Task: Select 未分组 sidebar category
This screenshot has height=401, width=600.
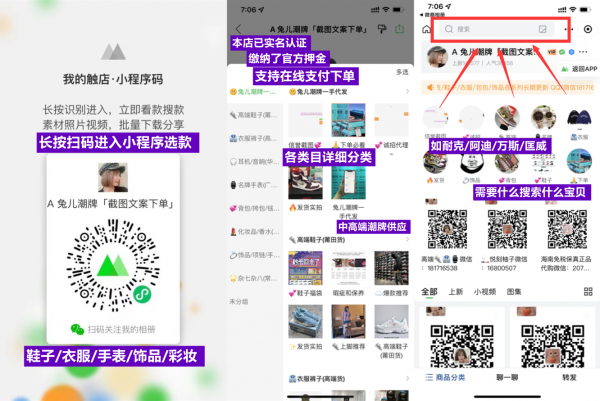Action: (x=239, y=302)
